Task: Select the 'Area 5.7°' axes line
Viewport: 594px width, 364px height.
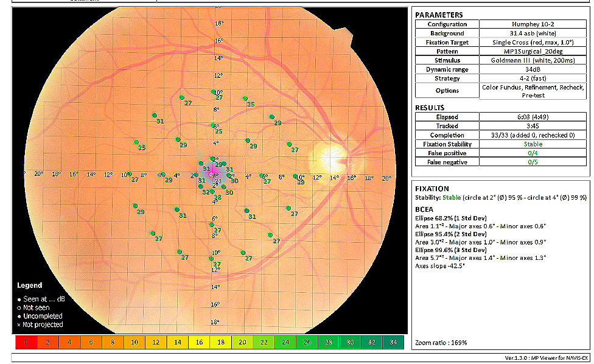Action: 480,258
